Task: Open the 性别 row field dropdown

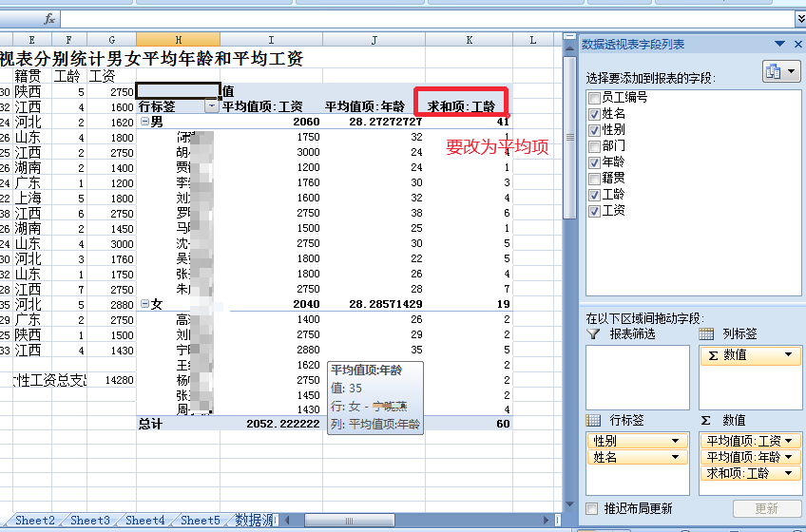Action: 676,441
